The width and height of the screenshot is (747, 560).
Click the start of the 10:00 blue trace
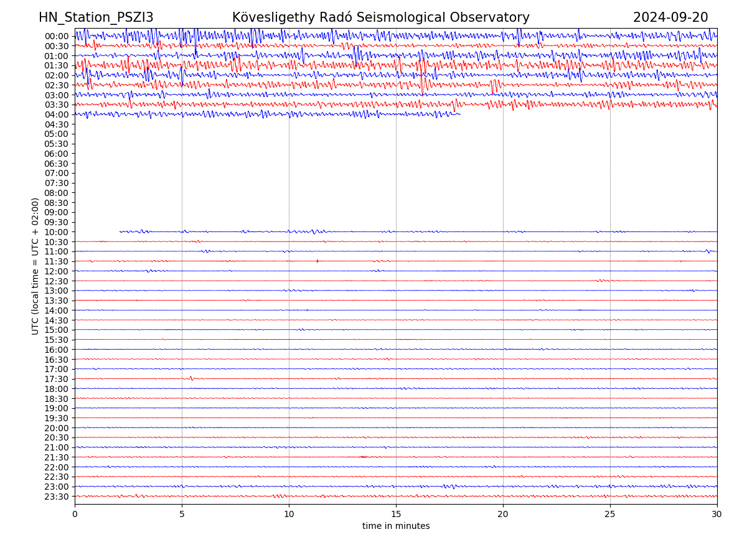tap(120, 231)
